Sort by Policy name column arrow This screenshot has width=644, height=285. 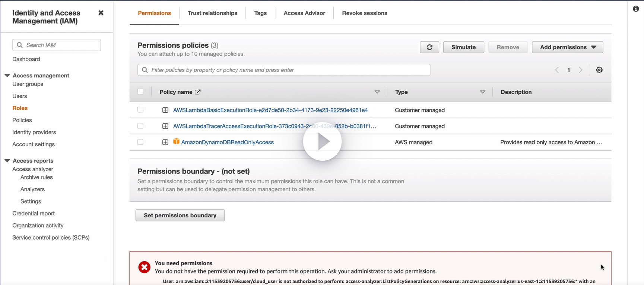coord(377,92)
